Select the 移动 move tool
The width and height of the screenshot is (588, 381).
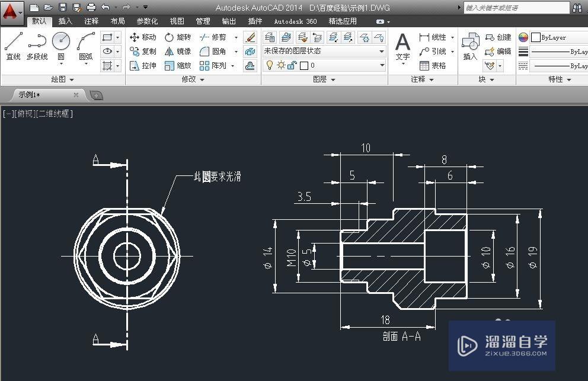[x=142, y=37]
